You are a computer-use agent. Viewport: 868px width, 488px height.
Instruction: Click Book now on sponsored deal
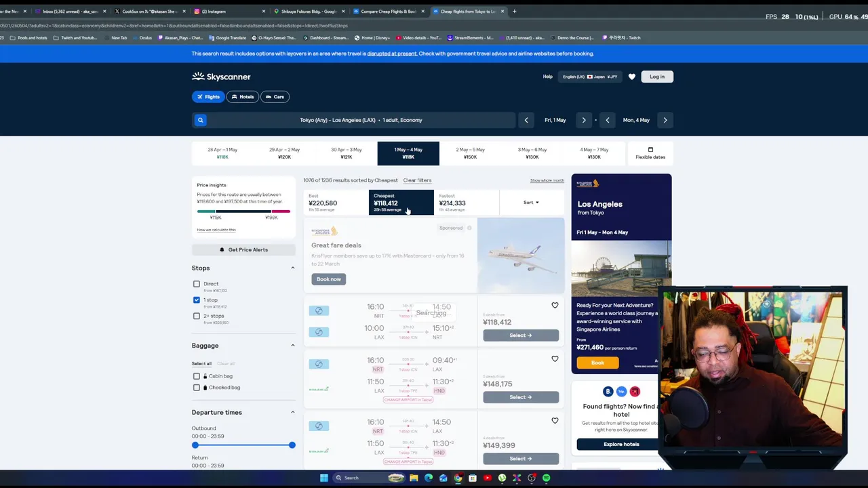pos(329,279)
